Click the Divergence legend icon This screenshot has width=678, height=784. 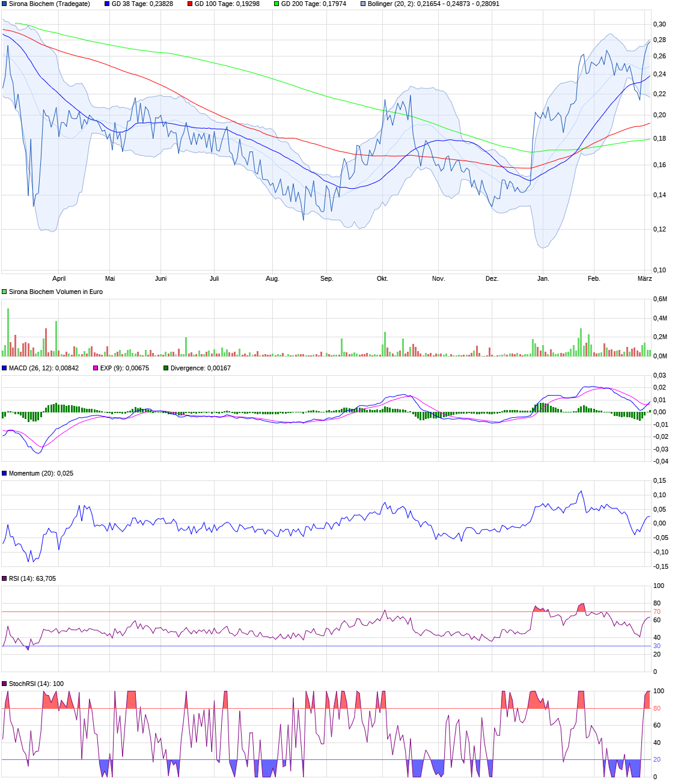(165, 367)
